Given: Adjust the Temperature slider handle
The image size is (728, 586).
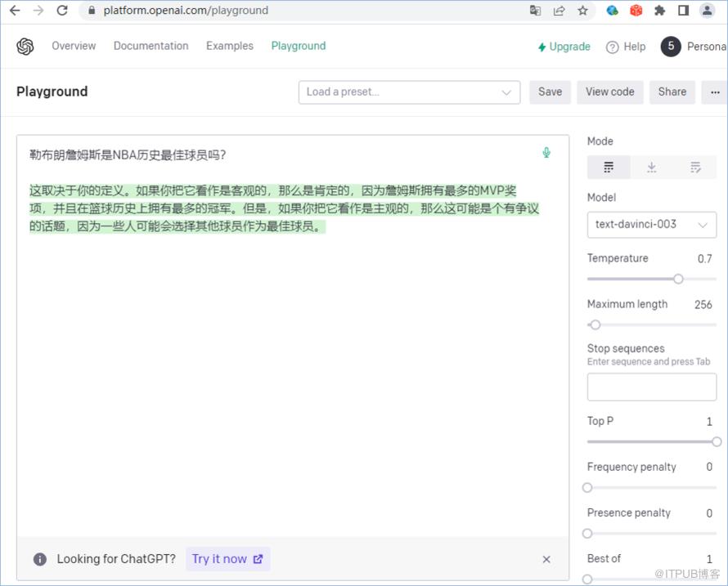Looking at the screenshot, I should pos(678,279).
